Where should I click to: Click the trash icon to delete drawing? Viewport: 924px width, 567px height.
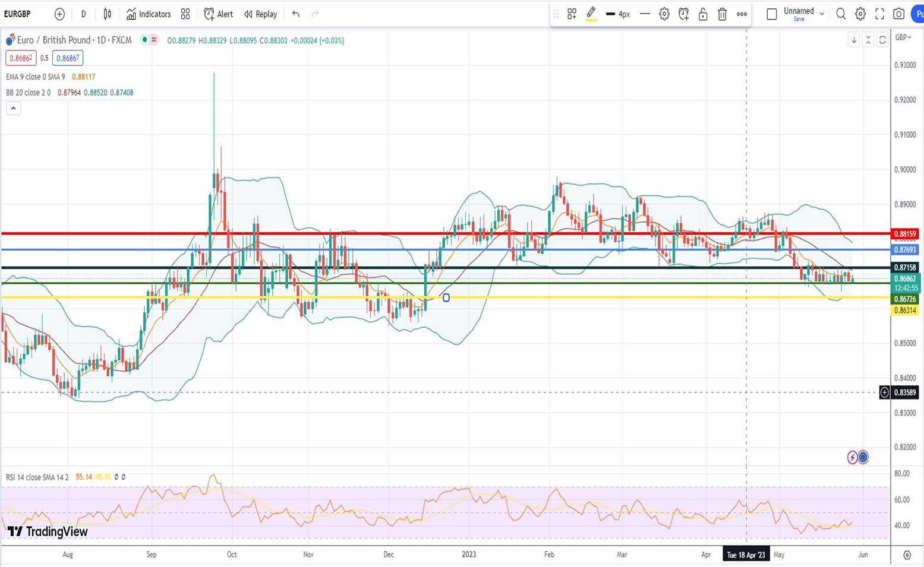[x=722, y=14]
